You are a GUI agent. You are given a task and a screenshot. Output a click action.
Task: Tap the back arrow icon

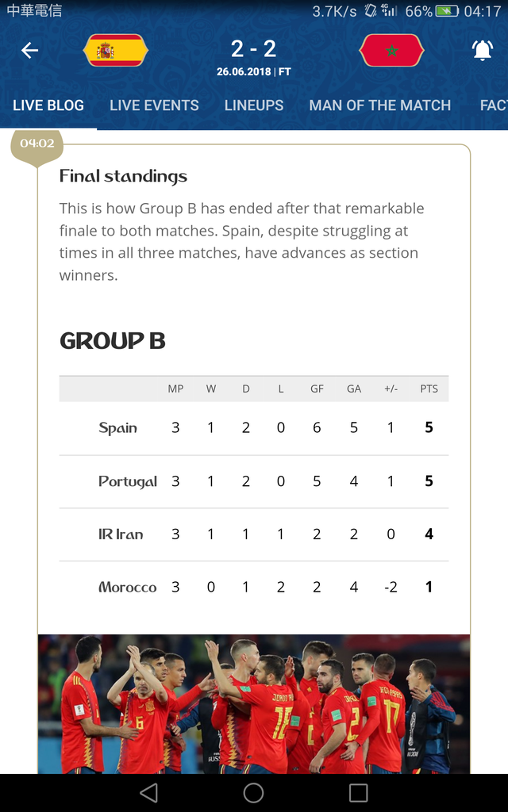[x=29, y=50]
